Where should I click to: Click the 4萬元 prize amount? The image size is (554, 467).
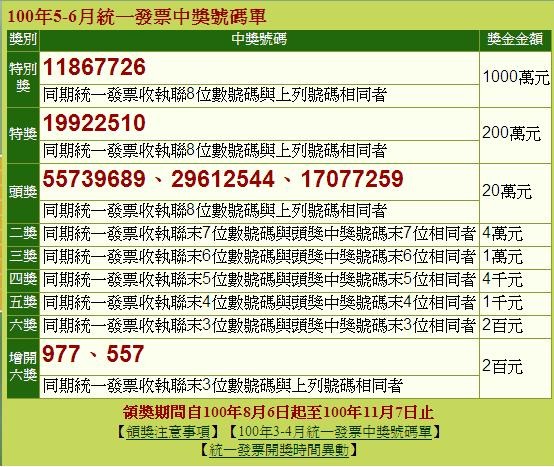[502, 234]
